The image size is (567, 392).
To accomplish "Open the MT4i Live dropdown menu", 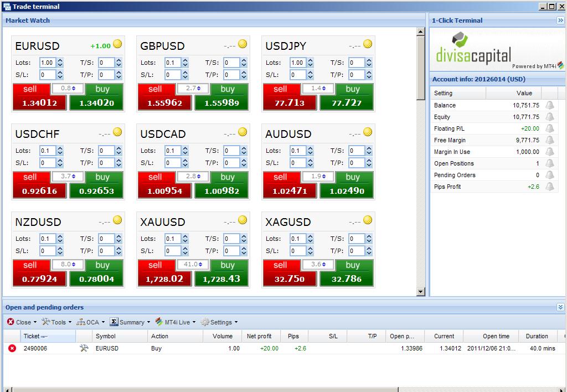I will [x=176, y=322].
